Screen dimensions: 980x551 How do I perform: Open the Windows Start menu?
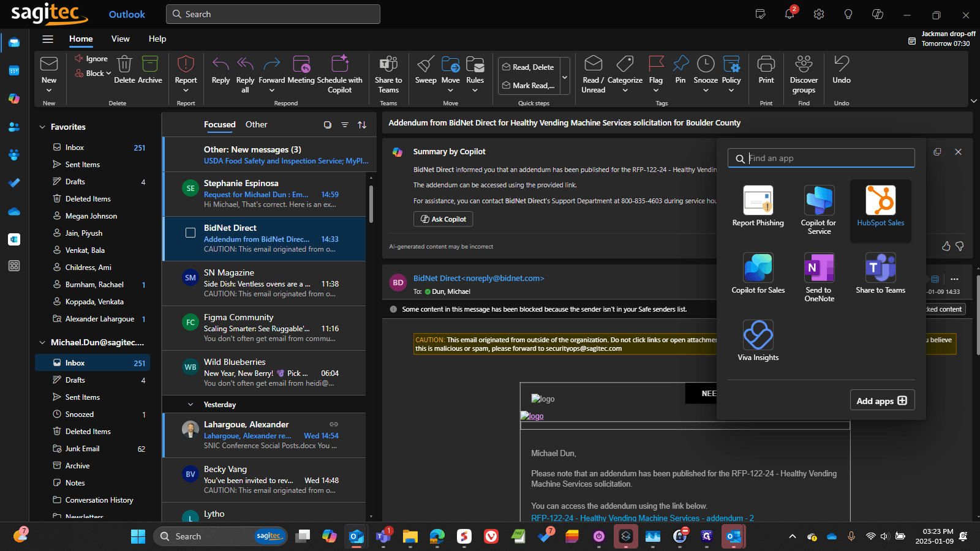[138, 537]
